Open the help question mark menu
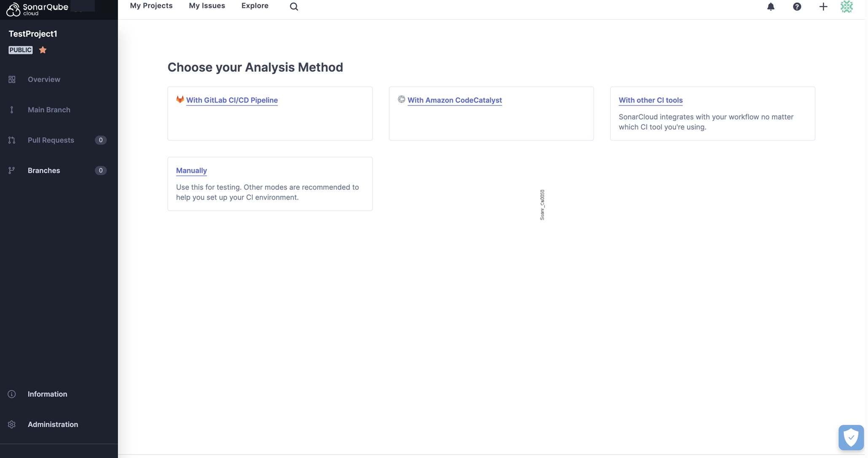Viewport: 868px width, 458px height. pos(797,7)
